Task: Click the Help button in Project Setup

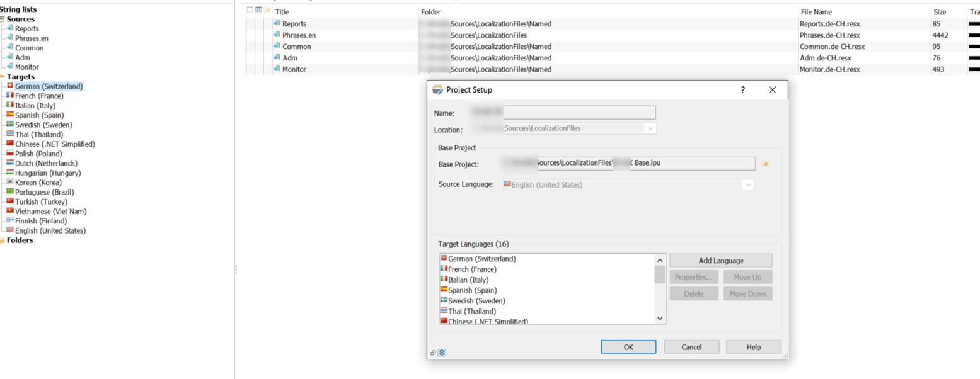Action: point(753,346)
